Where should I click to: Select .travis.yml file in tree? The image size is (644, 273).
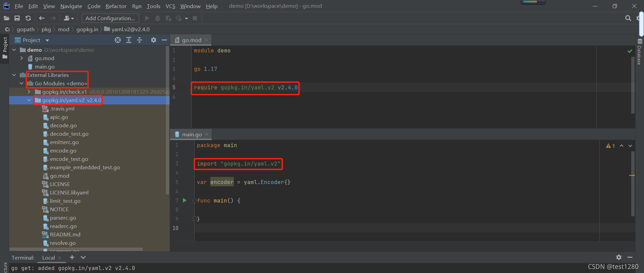pos(62,108)
